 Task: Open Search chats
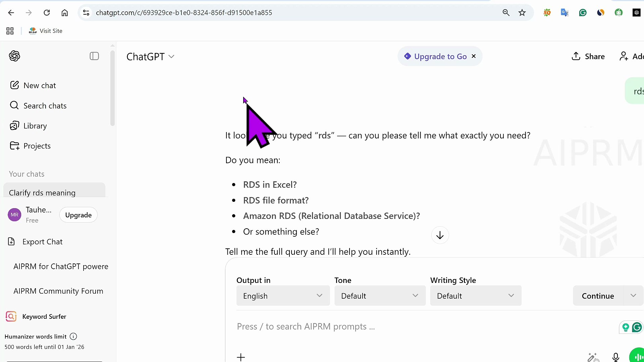(x=45, y=105)
